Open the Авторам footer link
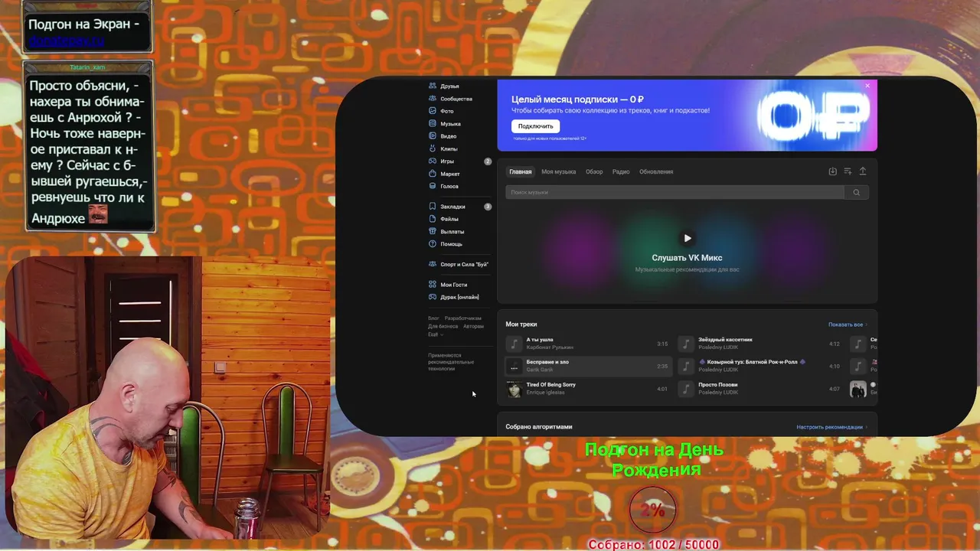This screenshot has height=551, width=980. 473,326
